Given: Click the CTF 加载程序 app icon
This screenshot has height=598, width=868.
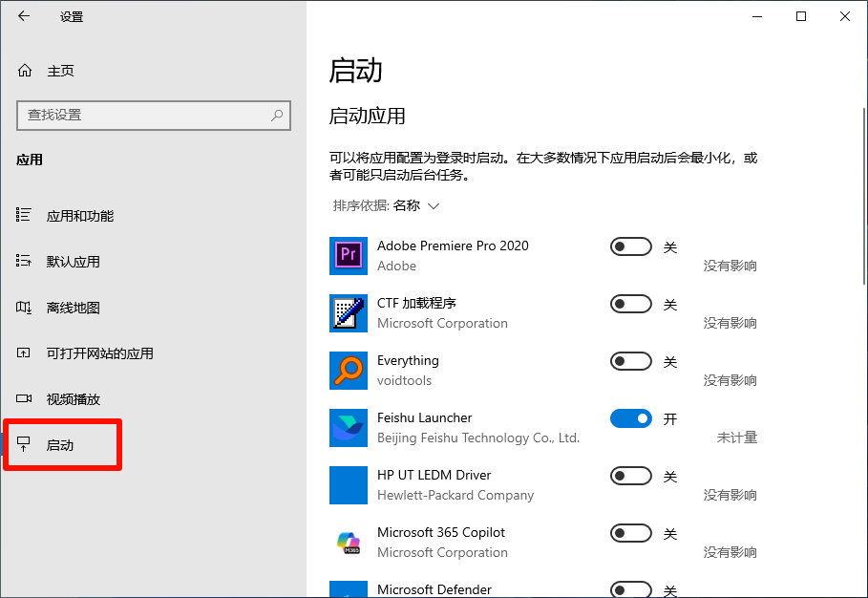Looking at the screenshot, I should pos(349,313).
